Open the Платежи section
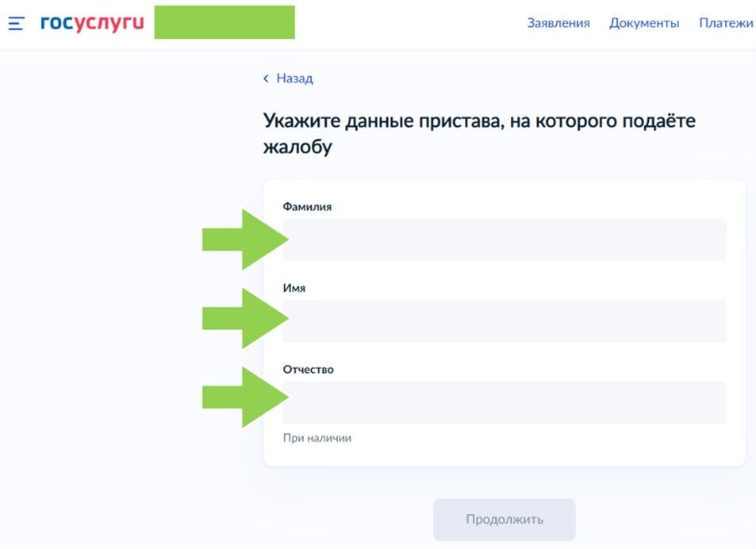The image size is (756, 549). coord(726,23)
